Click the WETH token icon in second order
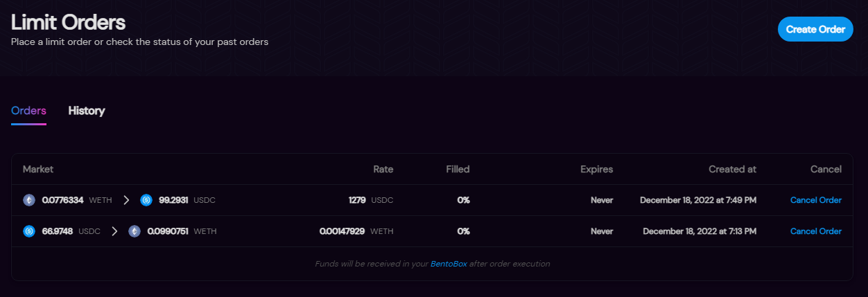The width and height of the screenshot is (868, 297). [134, 231]
